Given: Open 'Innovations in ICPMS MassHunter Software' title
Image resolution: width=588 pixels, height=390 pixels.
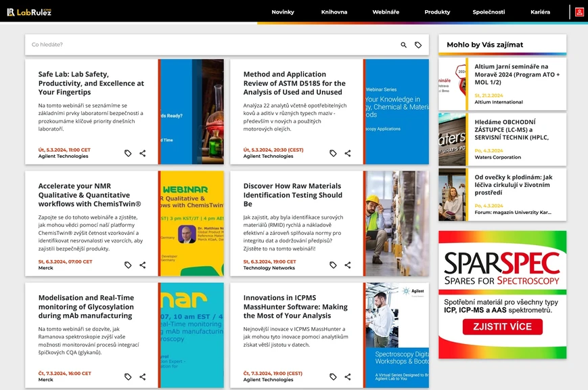Looking at the screenshot, I should tap(296, 306).
